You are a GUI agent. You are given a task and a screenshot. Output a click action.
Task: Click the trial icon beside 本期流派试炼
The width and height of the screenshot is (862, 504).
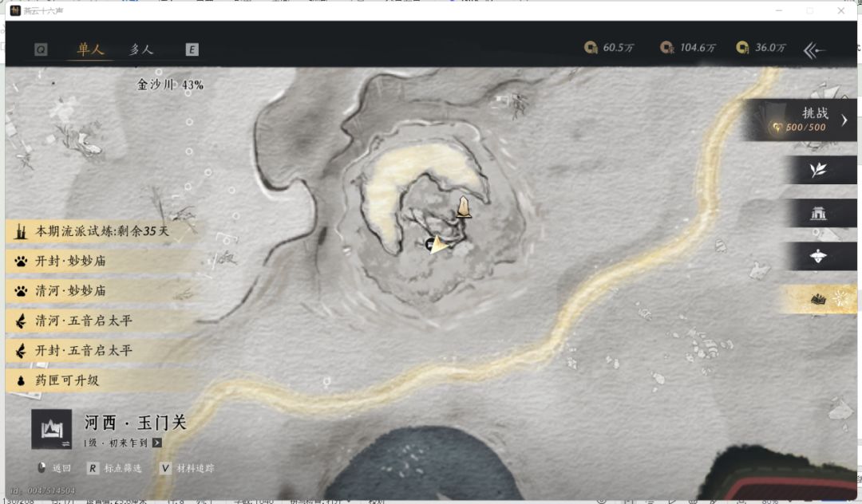[21, 231]
